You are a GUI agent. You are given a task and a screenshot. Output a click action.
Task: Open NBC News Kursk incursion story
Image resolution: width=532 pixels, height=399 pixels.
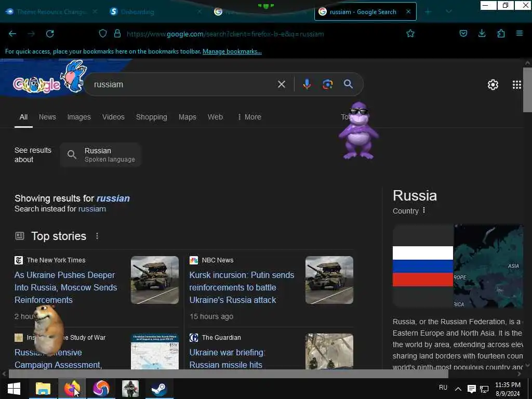[x=242, y=287]
